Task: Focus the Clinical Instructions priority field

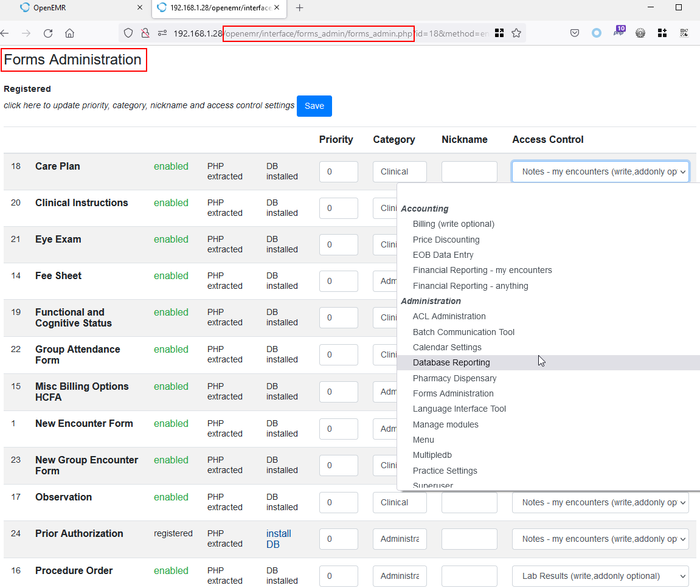Action: point(338,208)
